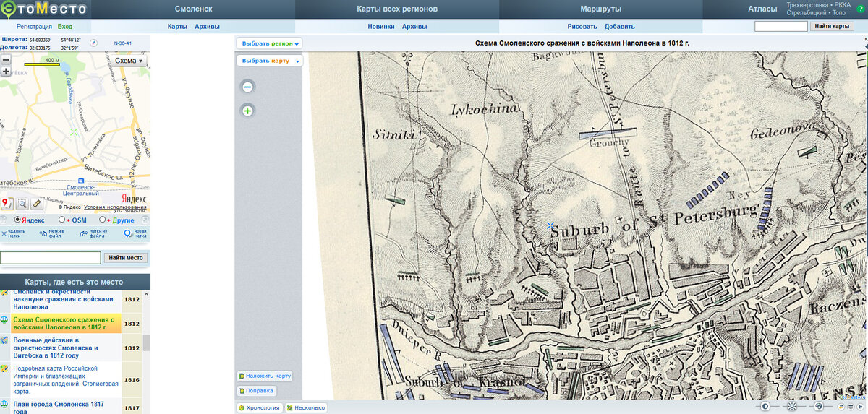The image size is (868, 414).
Task: Click right arrow icon at end of radio row
Action: tap(145, 220)
